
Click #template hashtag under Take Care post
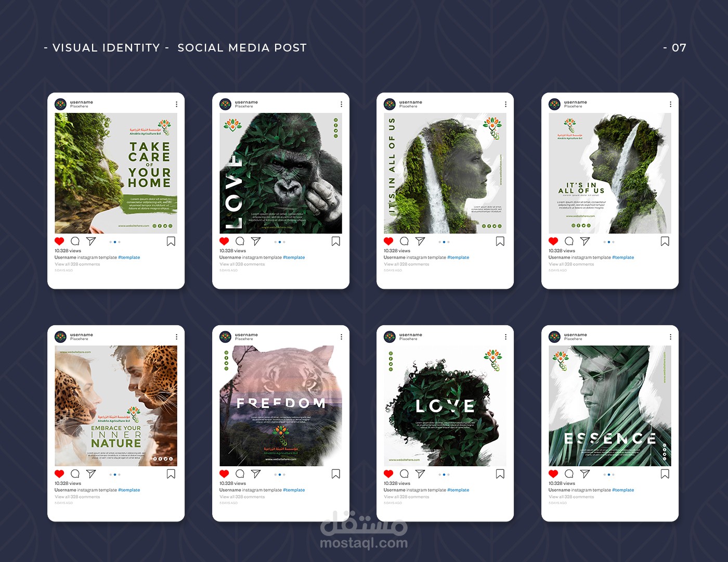[129, 258]
